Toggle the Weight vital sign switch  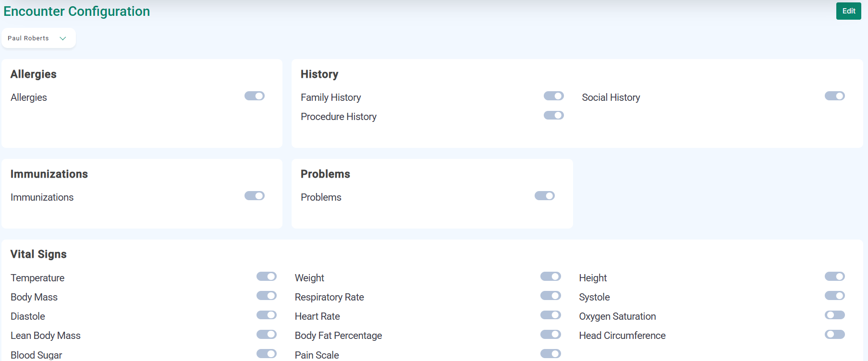pyautogui.click(x=550, y=277)
